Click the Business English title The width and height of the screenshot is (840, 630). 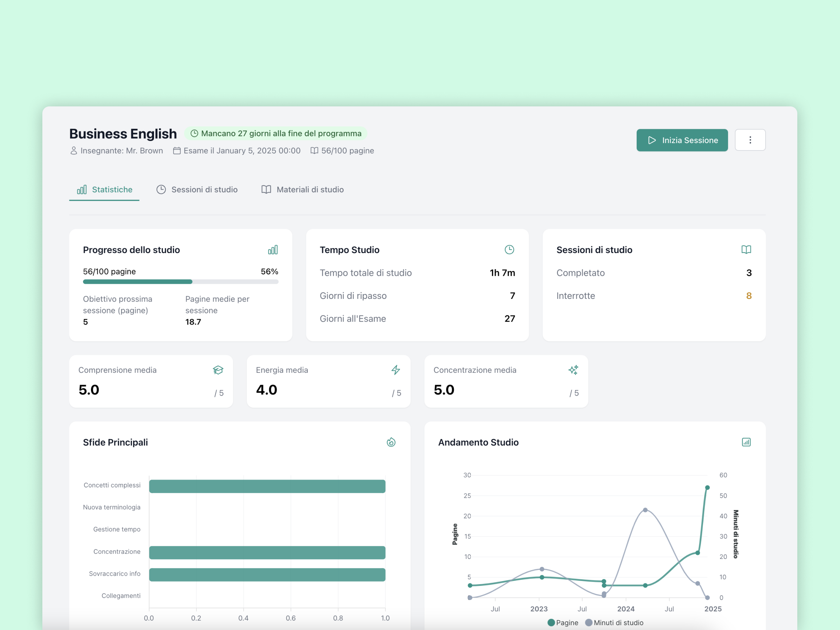pyautogui.click(x=123, y=134)
